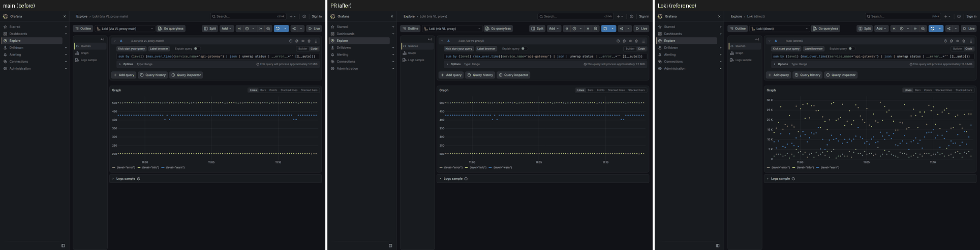The width and height of the screenshot is (980, 250).
Task: Delete query A in Loki (reference) panel
Action: click(x=964, y=41)
